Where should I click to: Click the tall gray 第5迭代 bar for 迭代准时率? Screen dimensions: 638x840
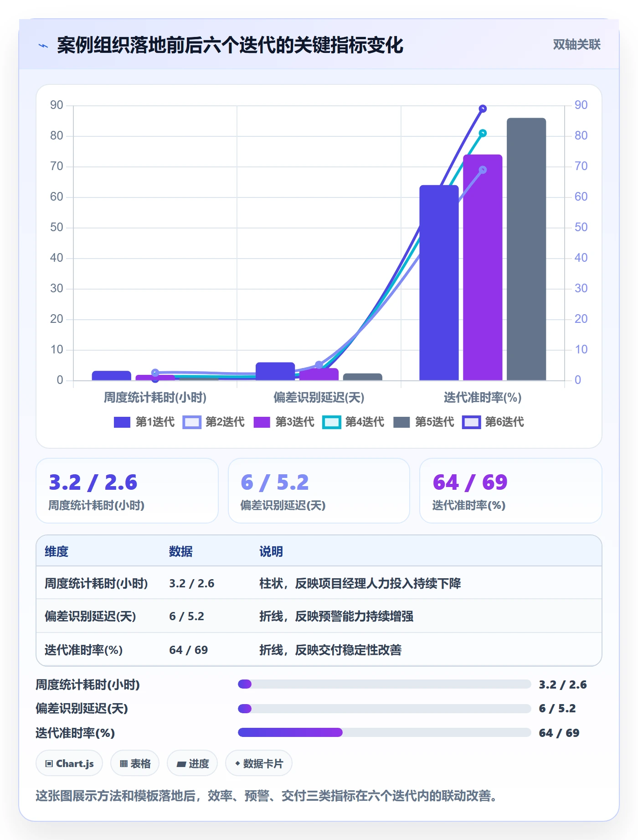[x=526, y=249]
